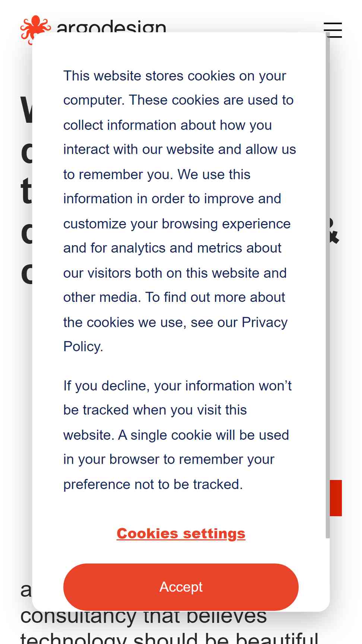Image resolution: width=362 pixels, height=644 pixels.
Task: Click the 'This website stores cookies' line
Action: (x=175, y=76)
